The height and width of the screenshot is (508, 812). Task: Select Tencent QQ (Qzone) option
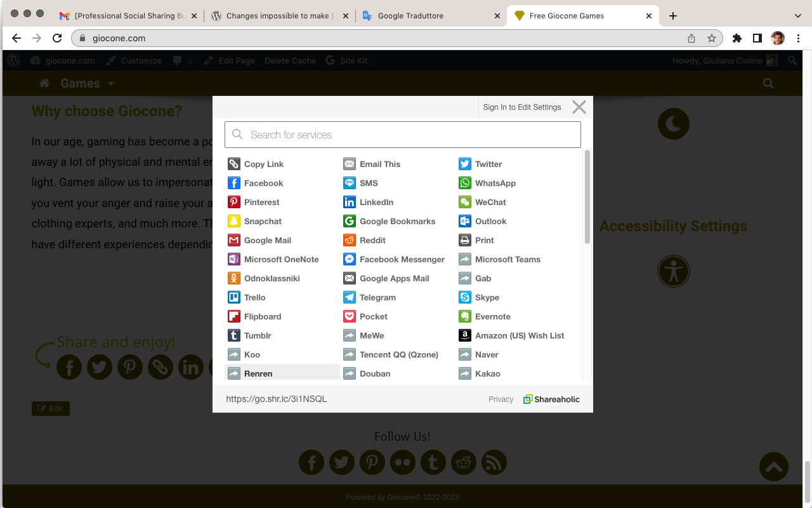click(391, 354)
